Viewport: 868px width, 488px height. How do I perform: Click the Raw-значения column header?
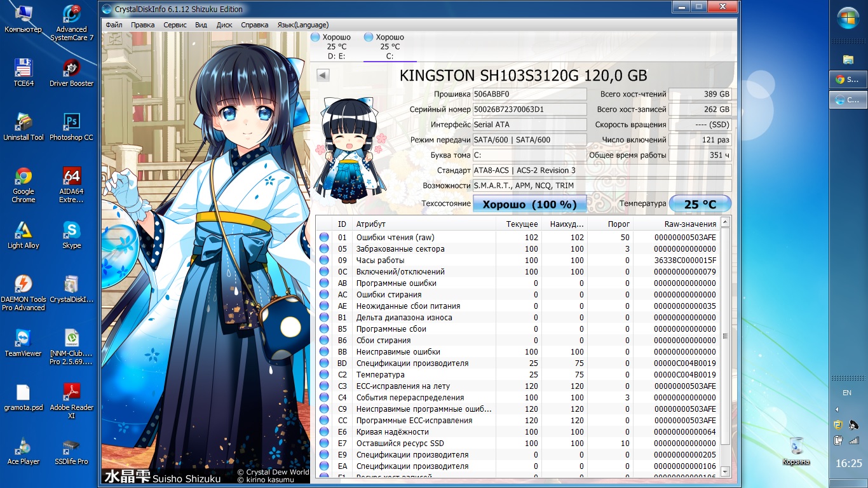pos(677,224)
